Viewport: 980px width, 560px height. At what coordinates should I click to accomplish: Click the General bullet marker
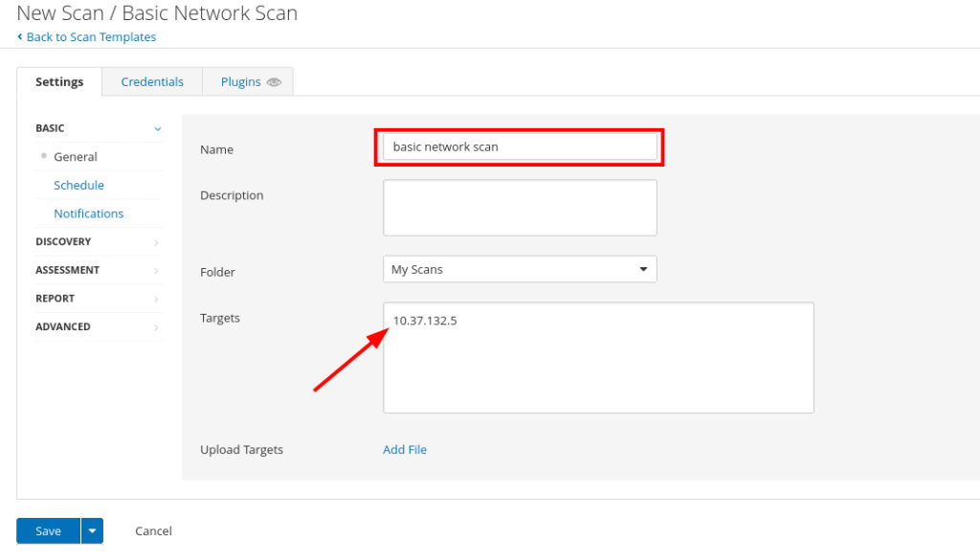tap(44, 156)
